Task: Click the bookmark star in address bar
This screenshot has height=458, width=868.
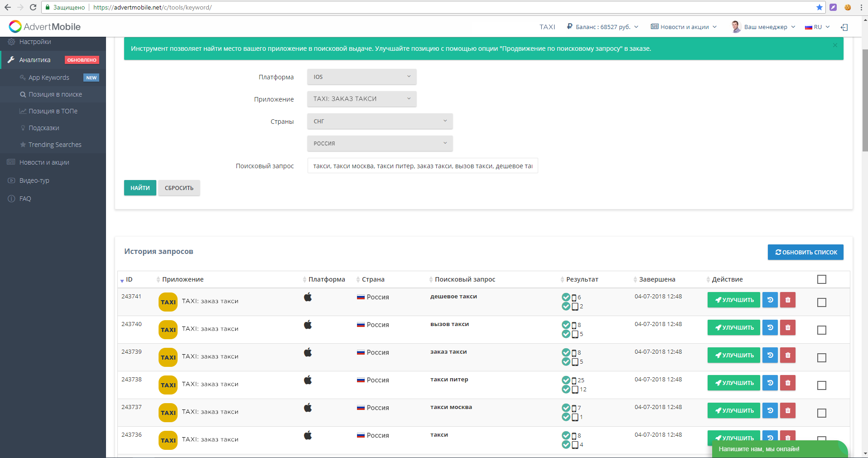Action: (819, 7)
